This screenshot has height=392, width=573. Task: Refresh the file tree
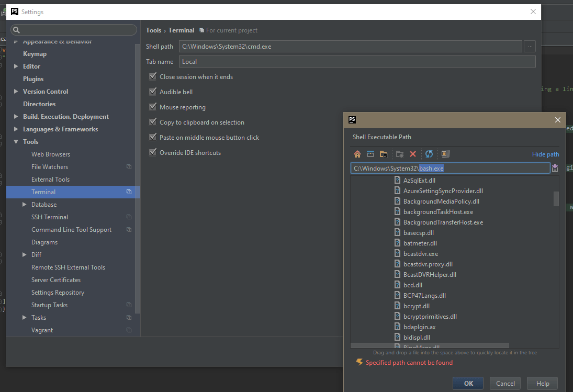(429, 154)
